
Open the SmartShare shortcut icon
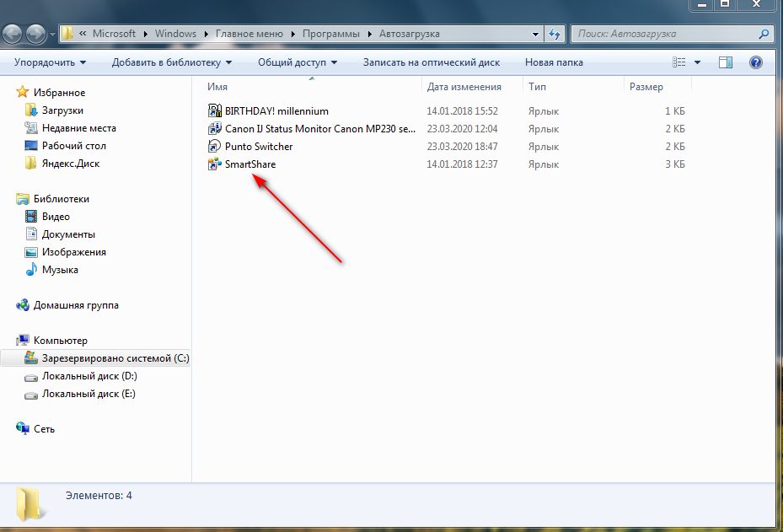pyautogui.click(x=214, y=164)
